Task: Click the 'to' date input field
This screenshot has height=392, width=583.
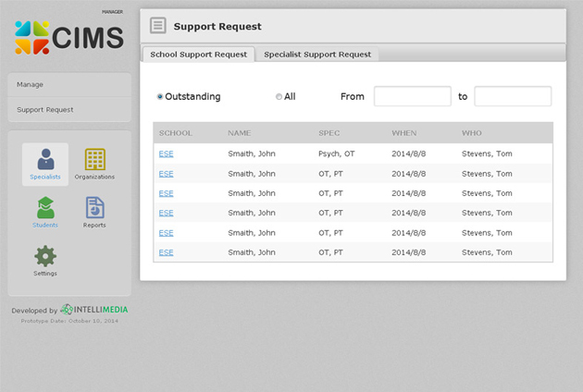Action: coord(513,96)
